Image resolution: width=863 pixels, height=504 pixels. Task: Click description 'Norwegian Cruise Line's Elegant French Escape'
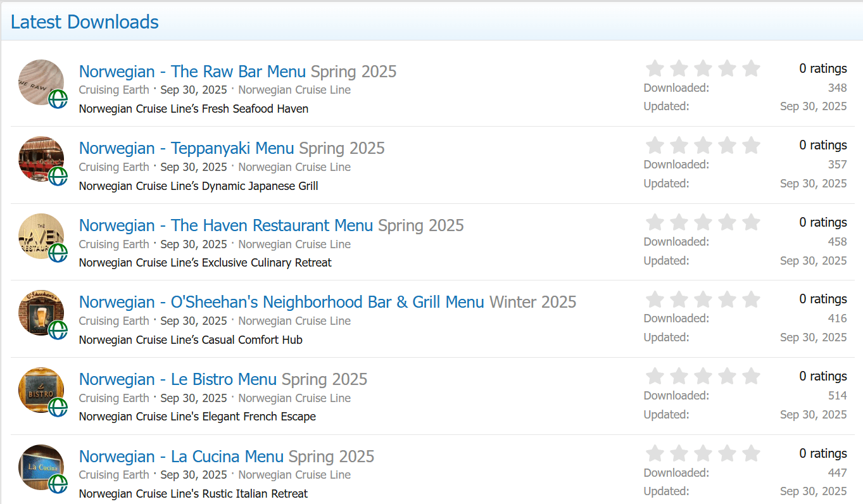click(198, 417)
